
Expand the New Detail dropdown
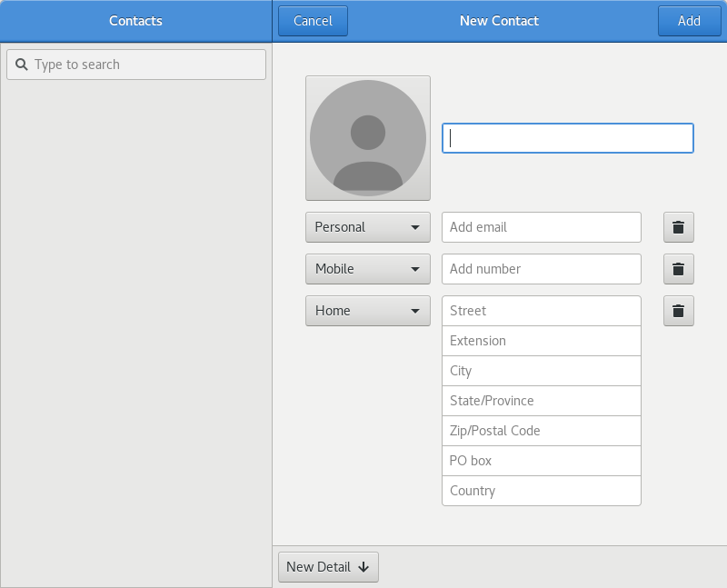tap(328, 566)
